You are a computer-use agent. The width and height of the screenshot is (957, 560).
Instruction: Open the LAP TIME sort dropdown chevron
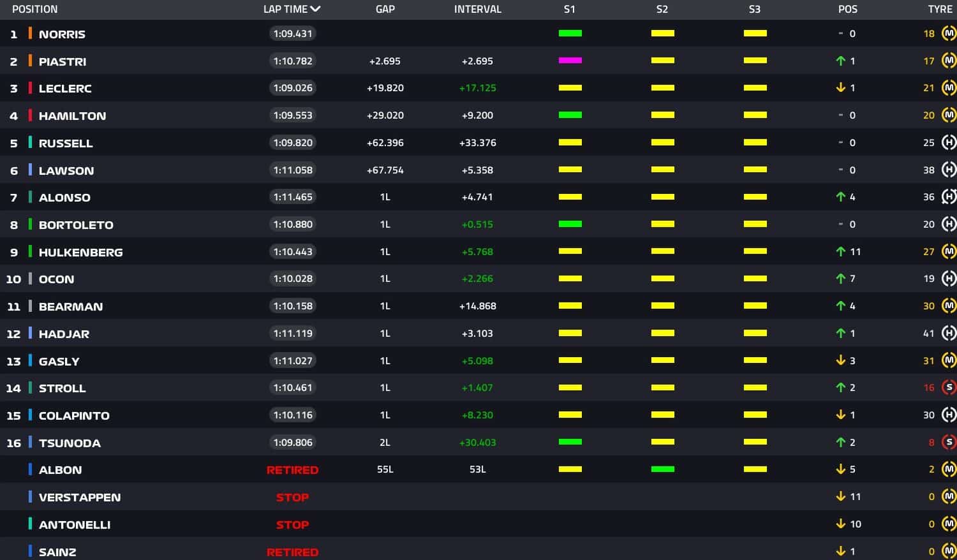[315, 9]
